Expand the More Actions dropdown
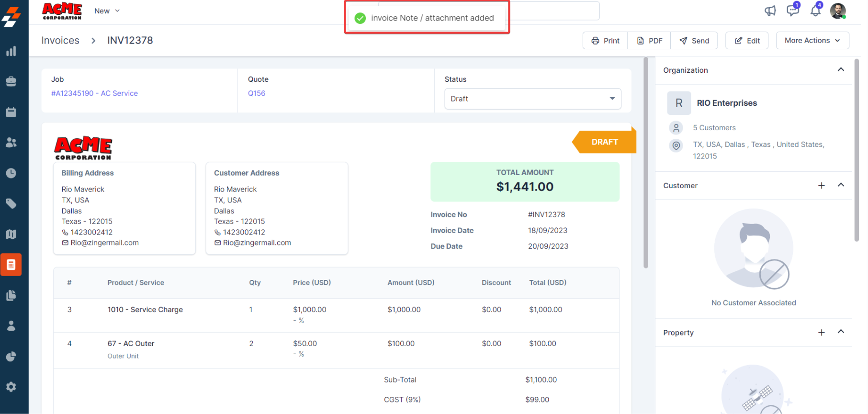Image resolution: width=868 pixels, height=414 pixels. coord(812,41)
